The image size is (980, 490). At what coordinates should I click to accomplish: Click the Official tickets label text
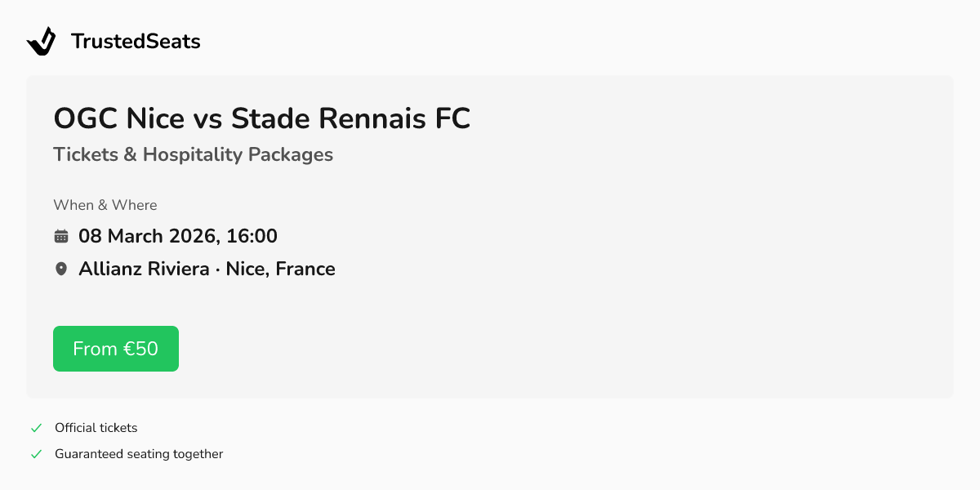pyautogui.click(x=96, y=427)
